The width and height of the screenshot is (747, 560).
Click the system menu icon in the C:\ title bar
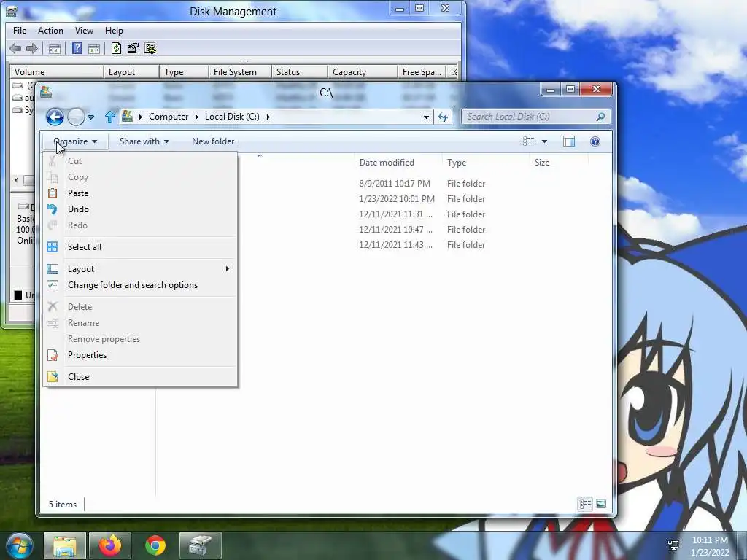click(46, 92)
